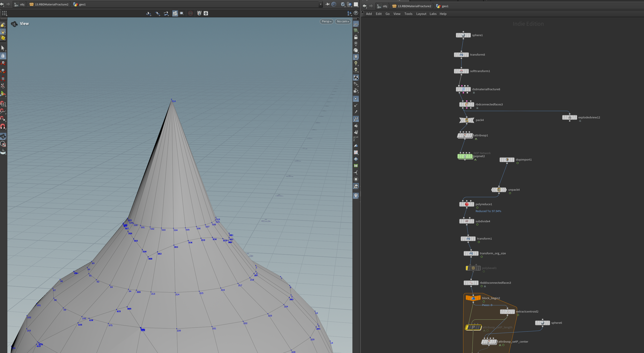644x353 pixels.
Task: Click 13.RBDMaterialFracture2 in viewport path bar
Action: point(52,4)
